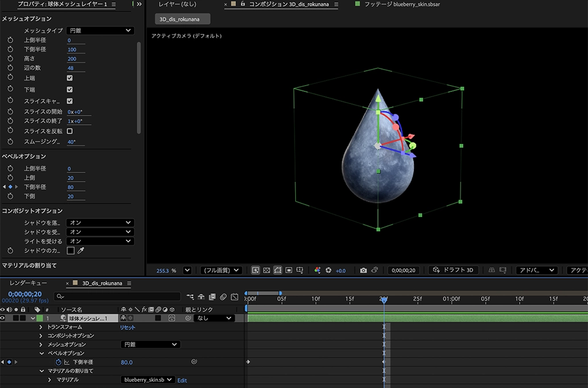Click the リセット link for transform
This screenshot has height=388, width=588.
pyautogui.click(x=127, y=327)
